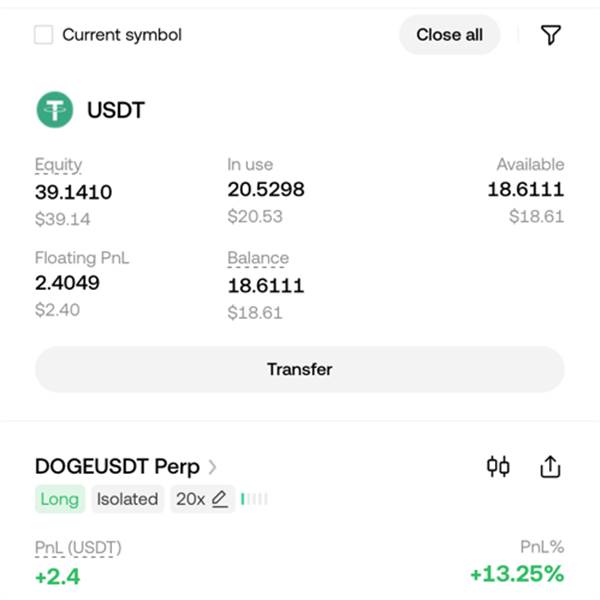Open the candlestick chart icon for DOGEUSDT

tap(498, 466)
